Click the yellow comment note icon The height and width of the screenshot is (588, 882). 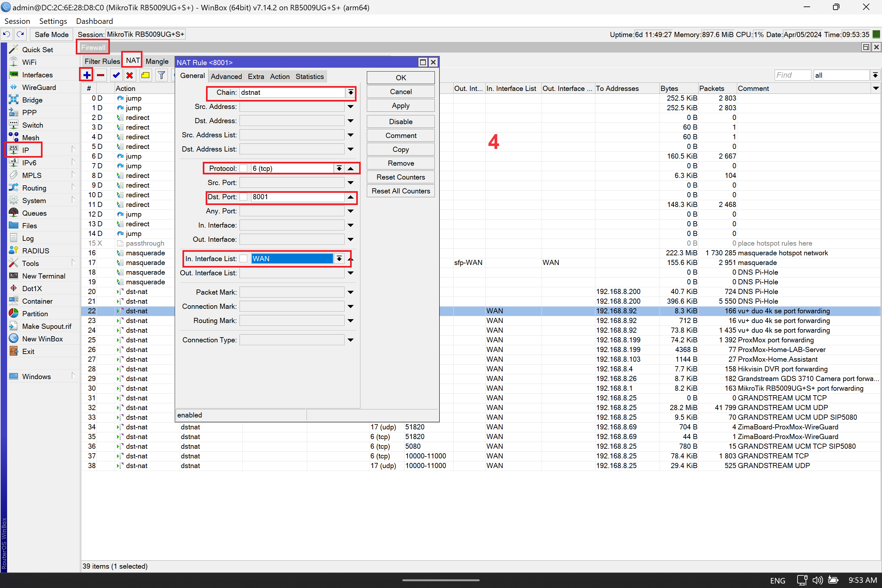tap(145, 75)
